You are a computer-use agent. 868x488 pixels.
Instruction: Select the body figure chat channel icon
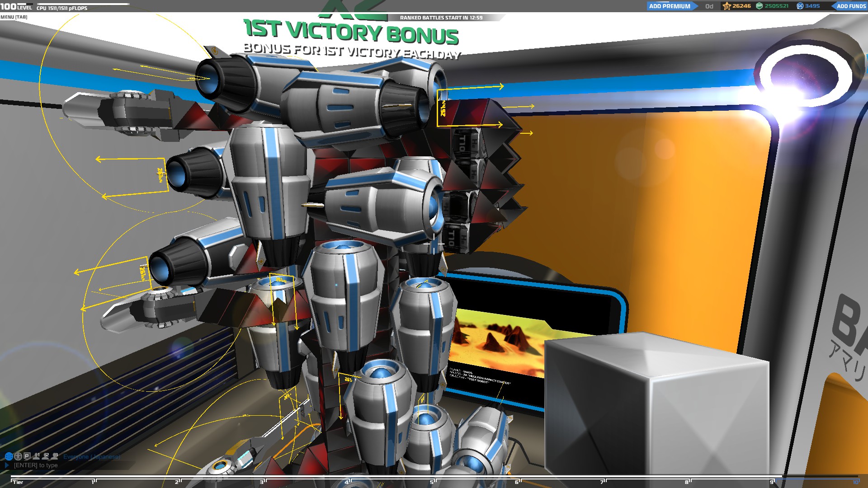pos(18,456)
